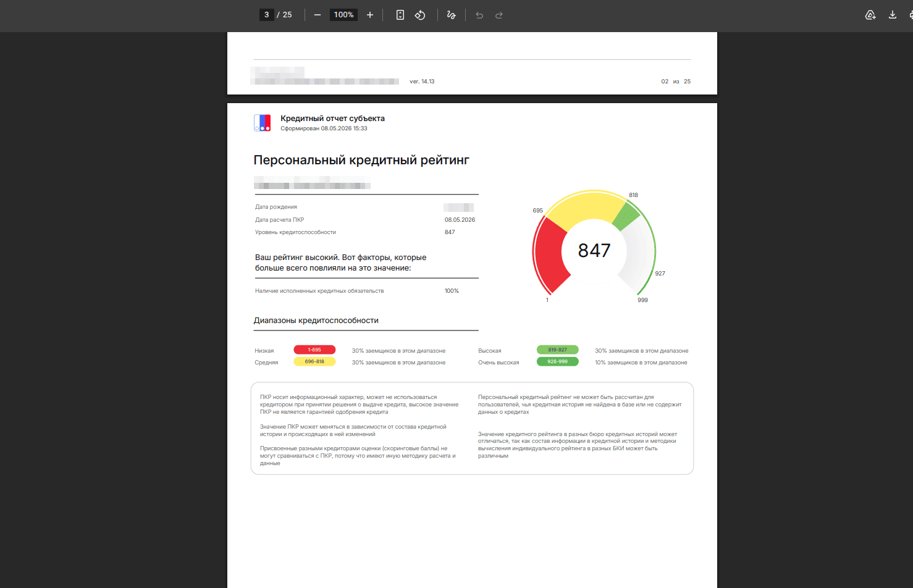This screenshot has height=588, width=913.
Task: Activate the draw annotation tool
Action: pyautogui.click(x=451, y=15)
